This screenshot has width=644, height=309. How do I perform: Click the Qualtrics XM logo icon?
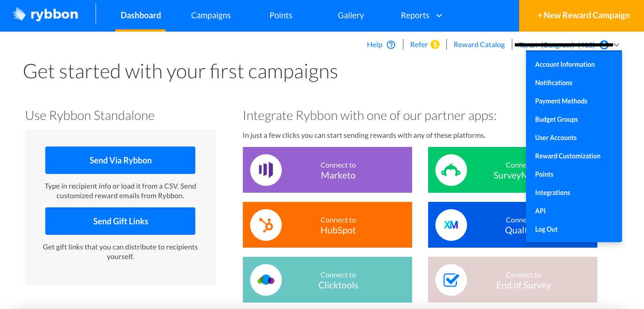click(x=451, y=225)
